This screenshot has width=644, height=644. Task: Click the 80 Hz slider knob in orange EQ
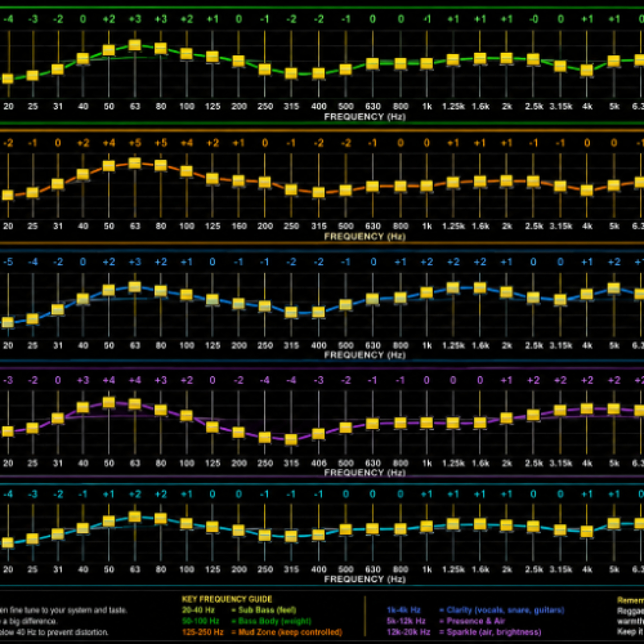(161, 165)
